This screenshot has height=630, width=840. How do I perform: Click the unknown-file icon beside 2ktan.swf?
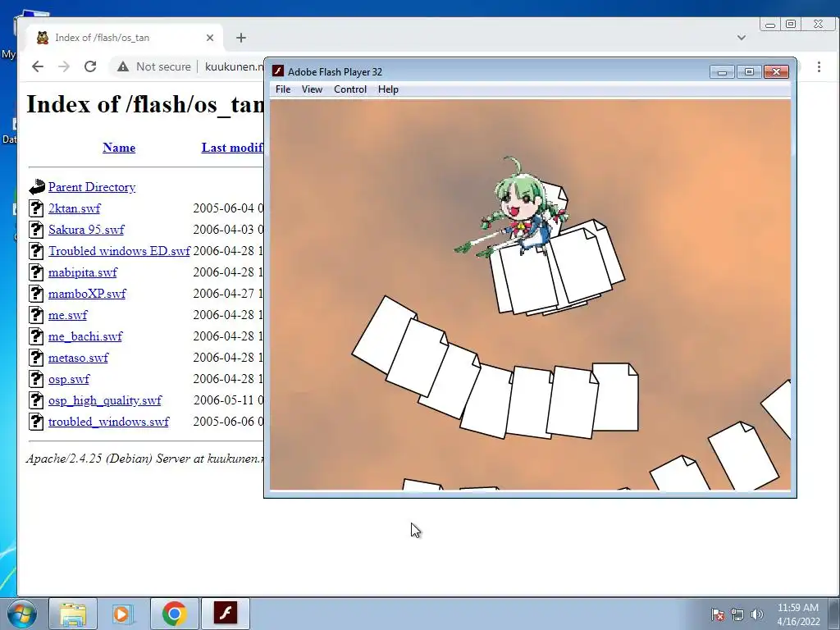(x=36, y=208)
